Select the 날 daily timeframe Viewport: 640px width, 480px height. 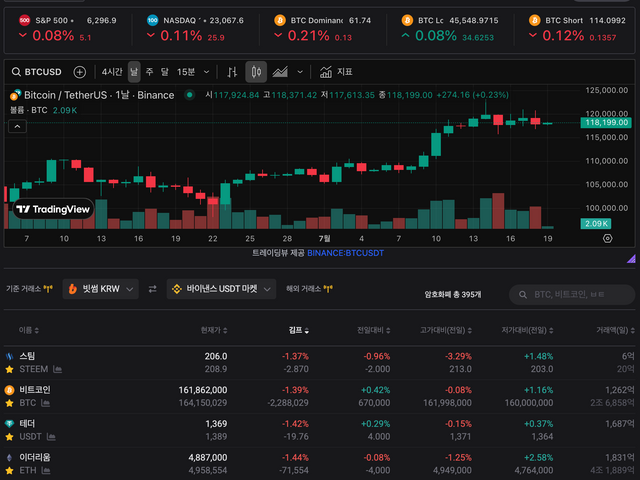pos(134,72)
